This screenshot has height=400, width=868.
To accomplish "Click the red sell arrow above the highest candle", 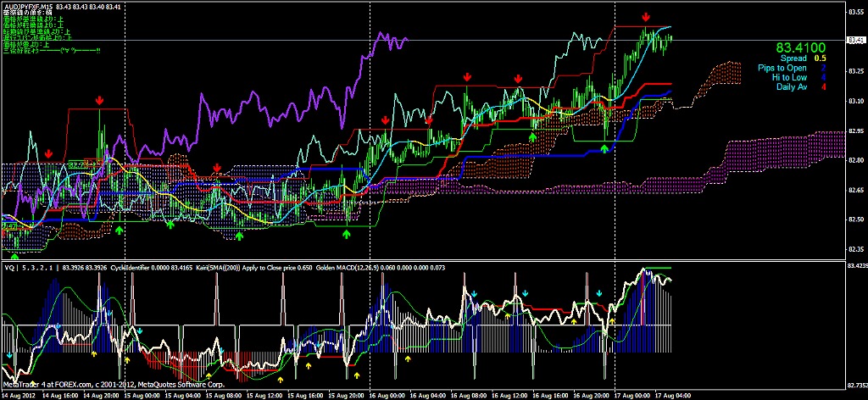I will tap(647, 17).
